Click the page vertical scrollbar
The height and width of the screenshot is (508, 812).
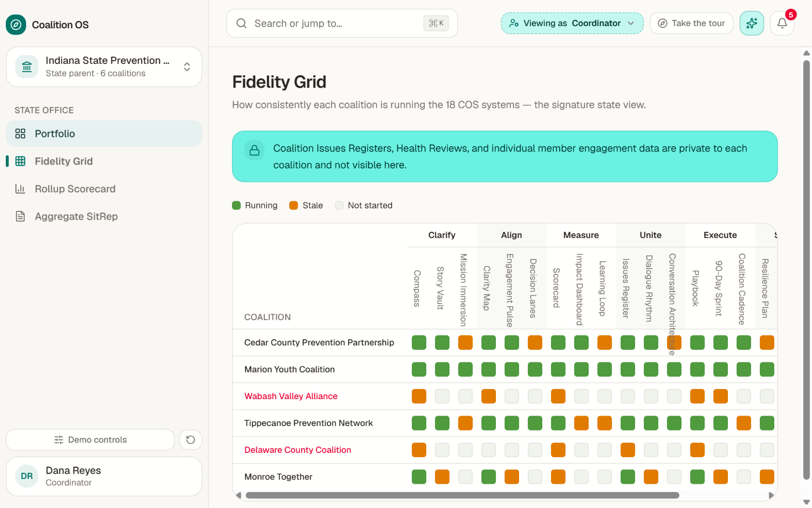tap(806, 269)
